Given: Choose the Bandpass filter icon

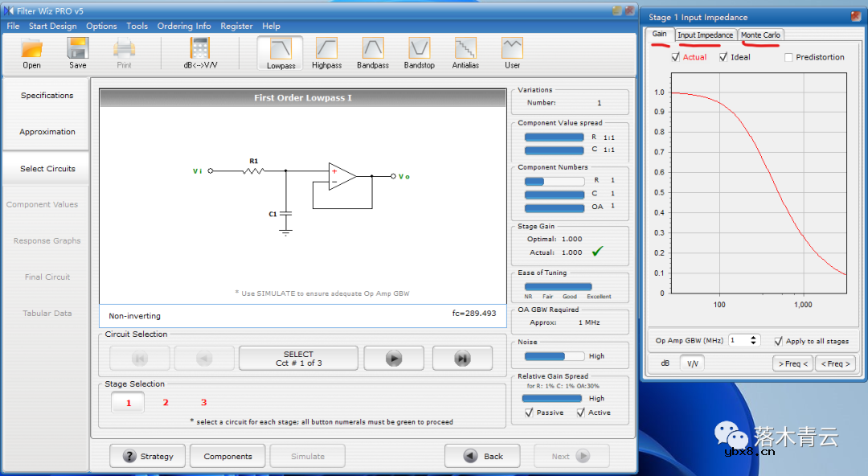Looking at the screenshot, I should coord(373,50).
